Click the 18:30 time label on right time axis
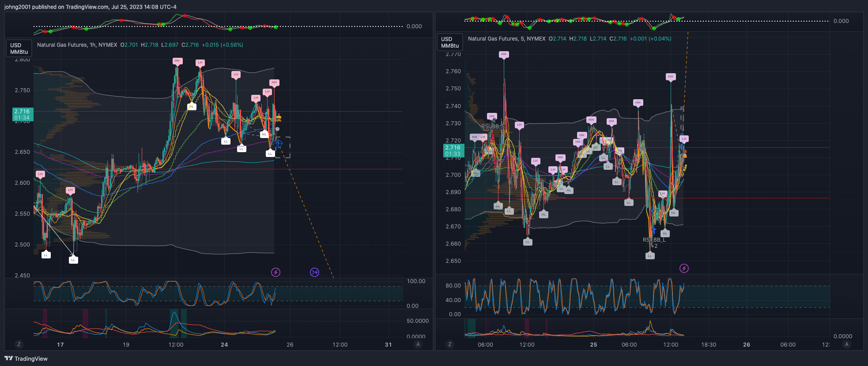 (709, 345)
